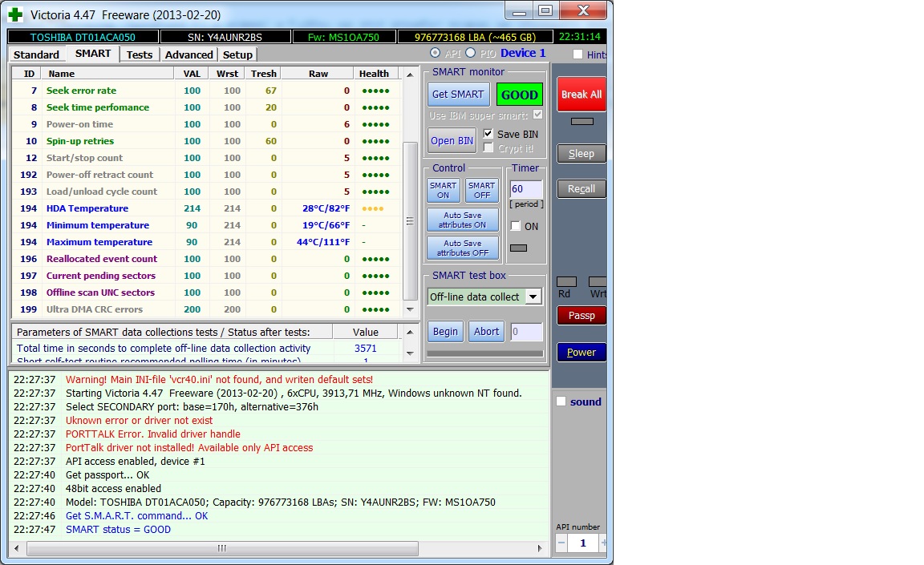Image resolution: width=924 pixels, height=565 pixels.
Task: Decrease API number with minus stepper
Action: coord(561,543)
